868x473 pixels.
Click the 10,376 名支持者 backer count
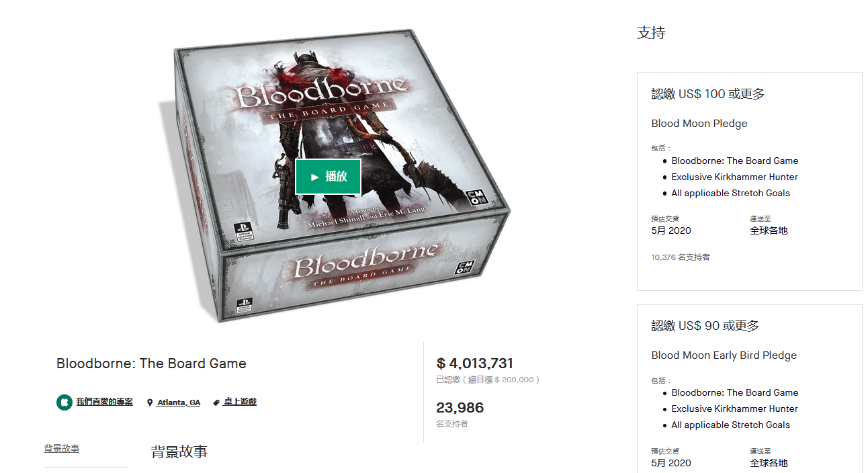click(680, 257)
